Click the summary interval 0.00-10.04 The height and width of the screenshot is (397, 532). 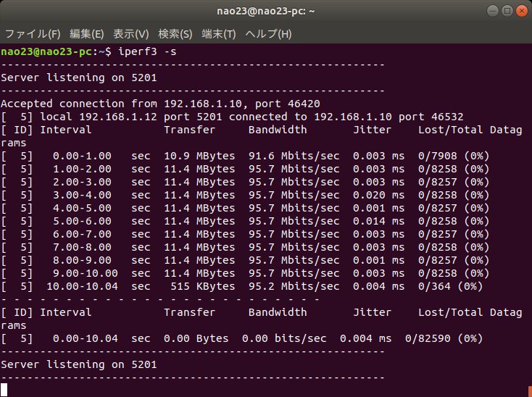(x=85, y=338)
